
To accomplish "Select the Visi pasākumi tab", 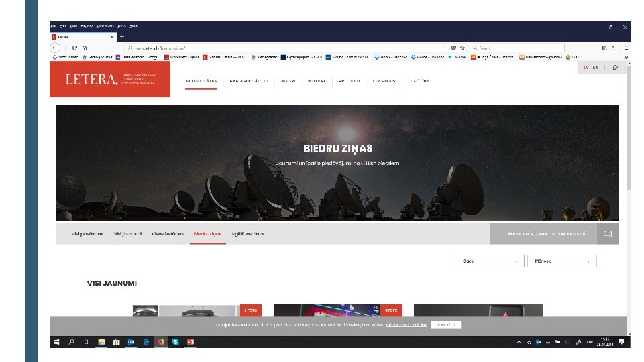I will pos(87,233).
